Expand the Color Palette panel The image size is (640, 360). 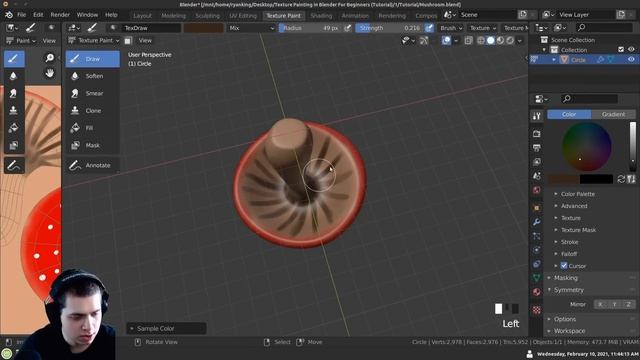tap(578, 194)
